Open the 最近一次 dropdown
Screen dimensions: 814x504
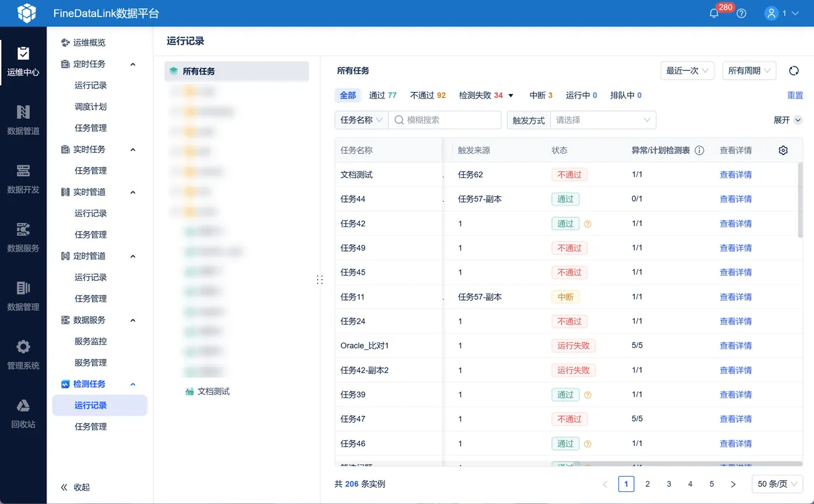pos(687,71)
